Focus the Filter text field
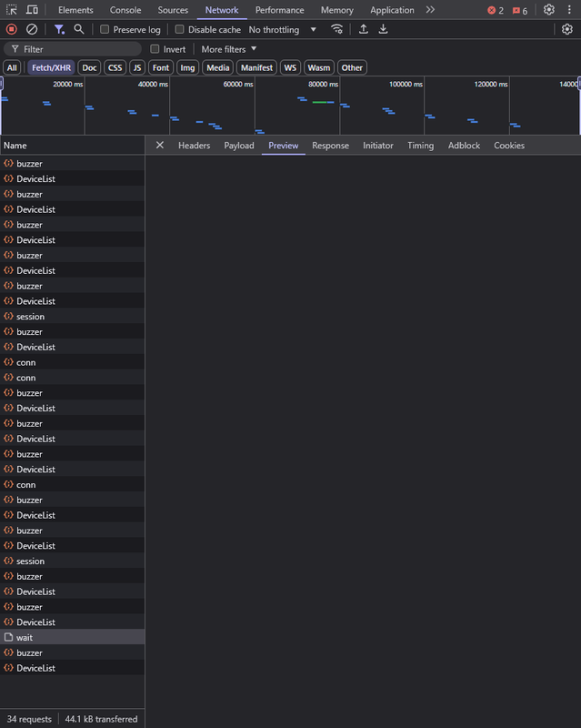 pyautogui.click(x=73, y=49)
